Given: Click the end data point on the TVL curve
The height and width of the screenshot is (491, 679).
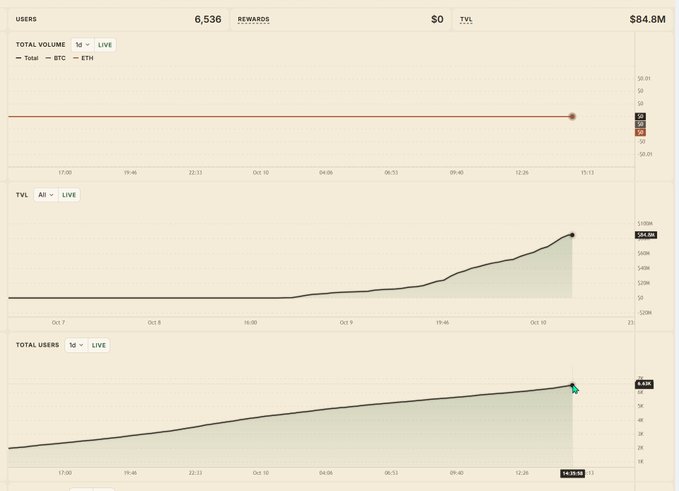Looking at the screenshot, I should (x=572, y=235).
